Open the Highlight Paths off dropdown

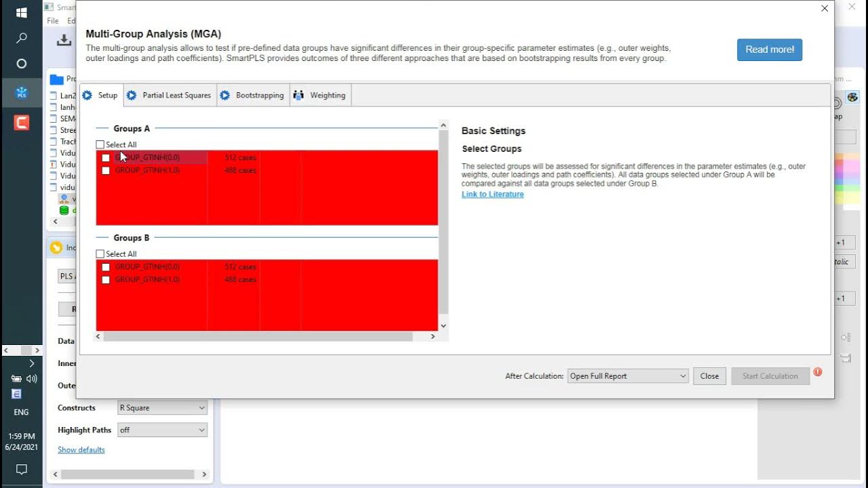162,430
